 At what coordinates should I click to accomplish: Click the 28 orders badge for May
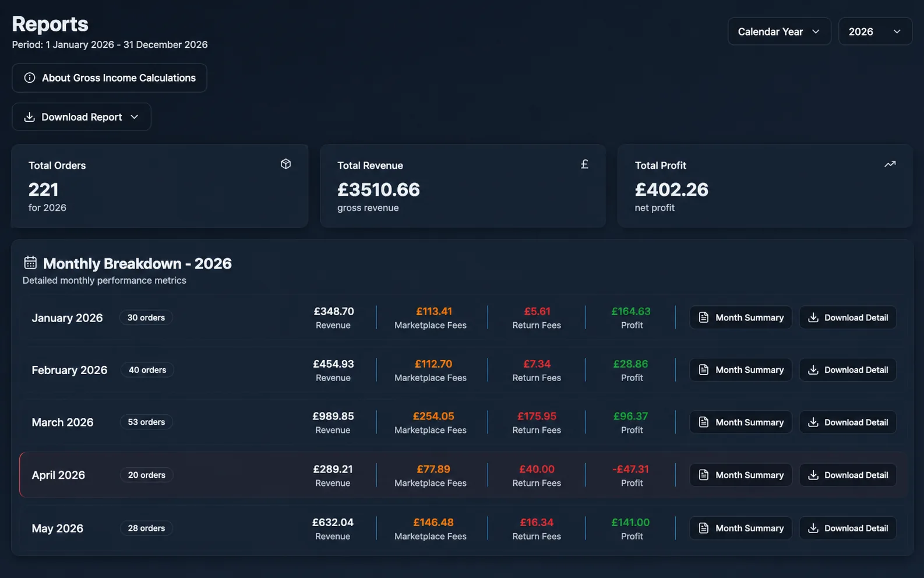(146, 528)
